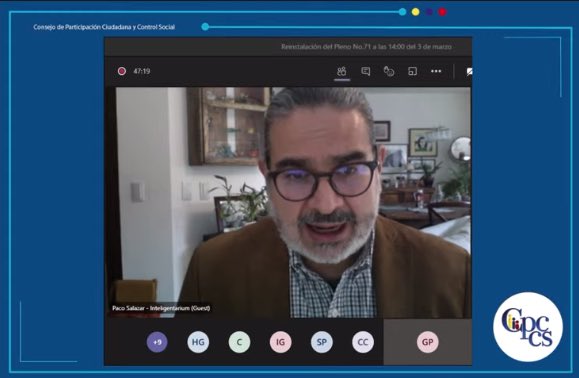
Task: Toggle the camera icon in the toolbar
Action: pyautogui.click(x=469, y=72)
